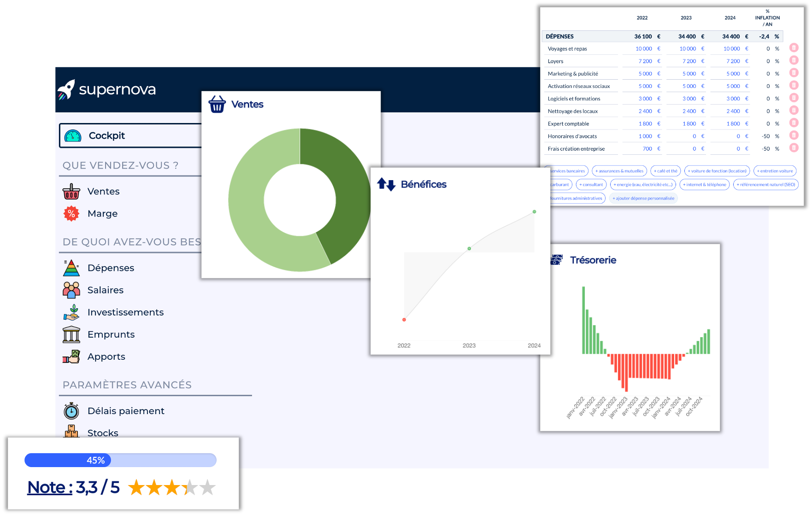Click the Dépenses pyramid icon

pos(71,268)
